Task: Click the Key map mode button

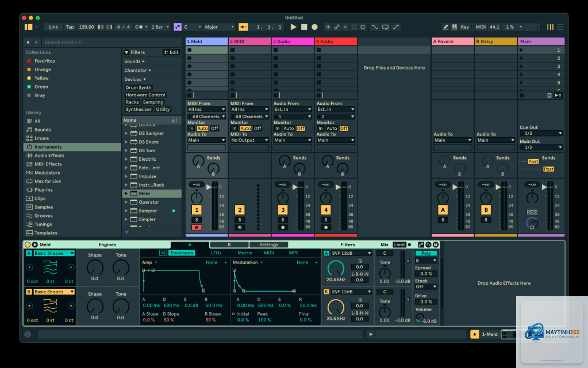Action: click(464, 27)
